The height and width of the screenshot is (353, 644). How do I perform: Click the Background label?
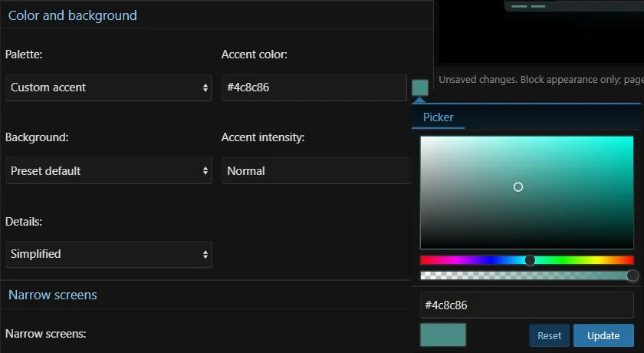[x=37, y=137]
